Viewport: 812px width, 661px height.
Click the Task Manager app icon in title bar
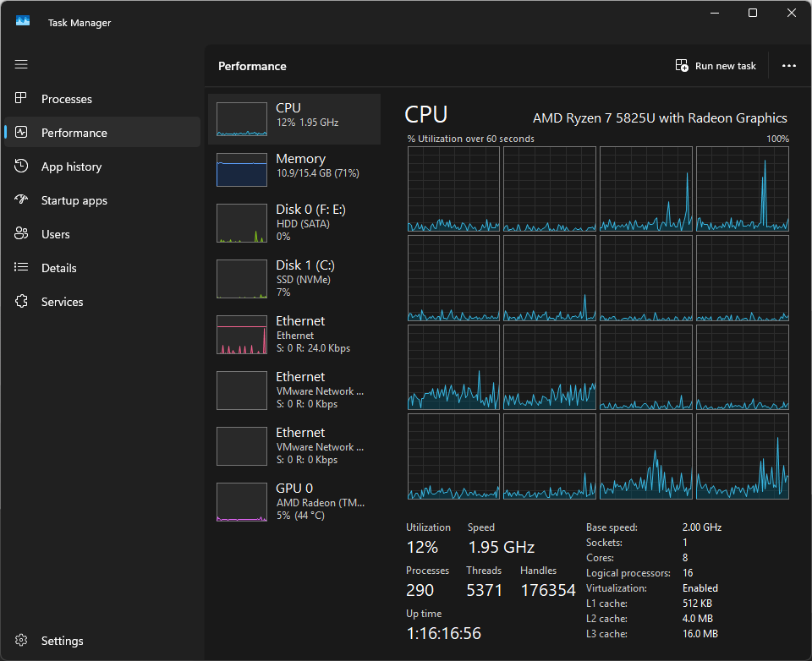(x=23, y=20)
